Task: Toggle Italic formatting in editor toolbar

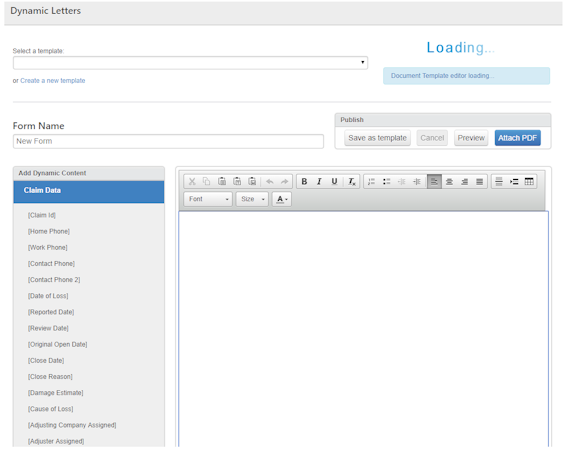Action: point(319,181)
